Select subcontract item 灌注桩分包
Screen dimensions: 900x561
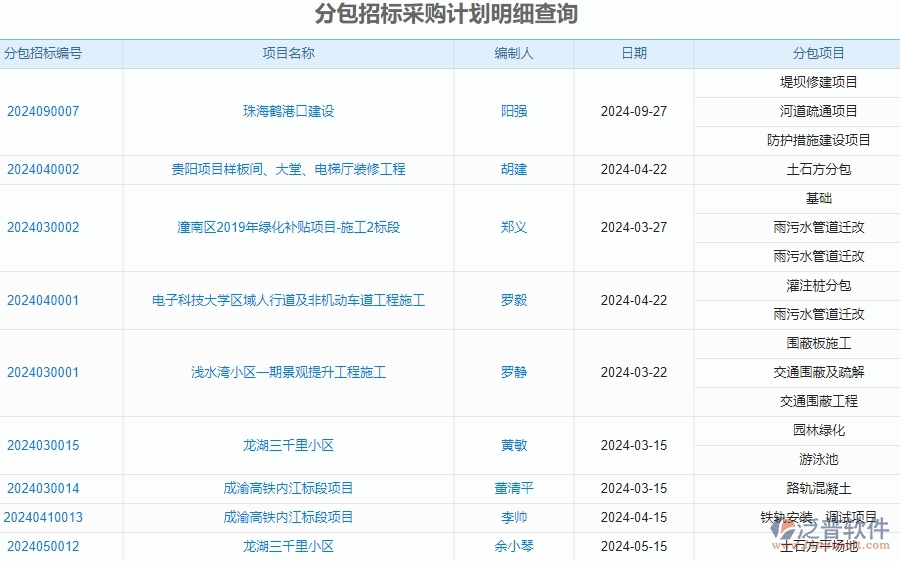coord(818,285)
